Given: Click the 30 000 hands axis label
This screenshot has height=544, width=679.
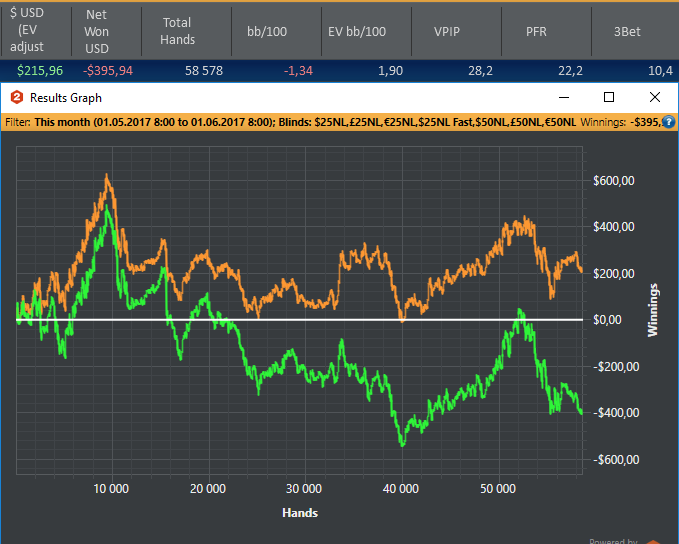Looking at the screenshot, I should pyautogui.click(x=304, y=489).
